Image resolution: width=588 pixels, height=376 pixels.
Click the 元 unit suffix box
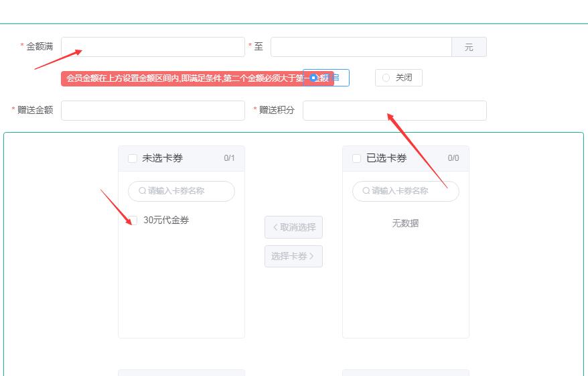[x=469, y=47]
